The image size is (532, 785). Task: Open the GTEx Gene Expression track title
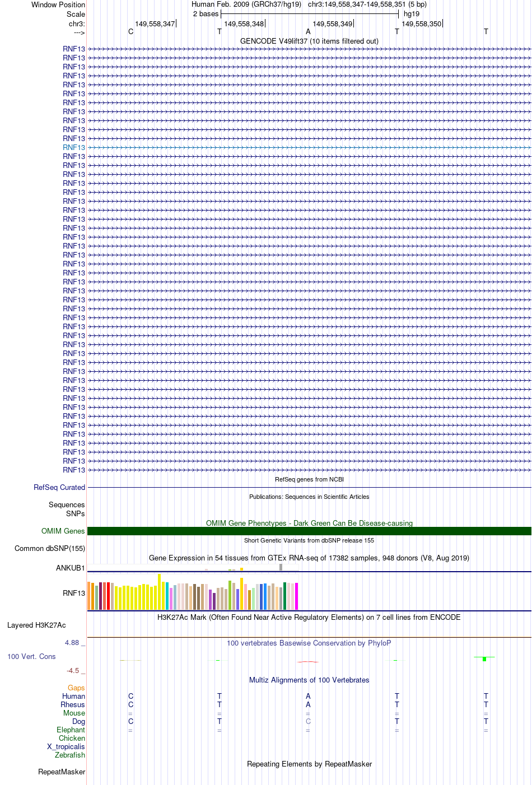(x=309, y=558)
